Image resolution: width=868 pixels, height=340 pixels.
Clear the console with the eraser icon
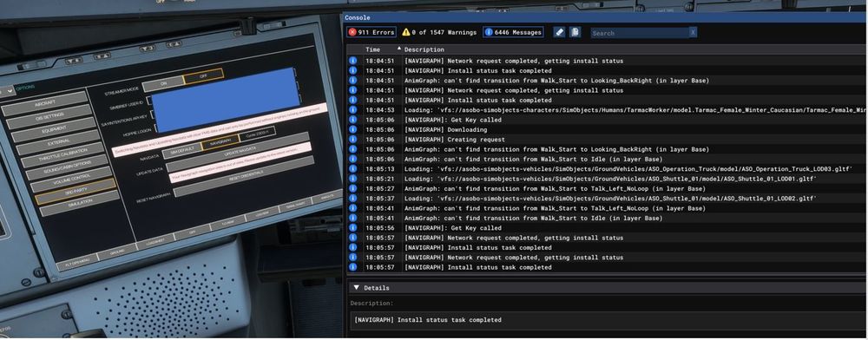click(559, 33)
